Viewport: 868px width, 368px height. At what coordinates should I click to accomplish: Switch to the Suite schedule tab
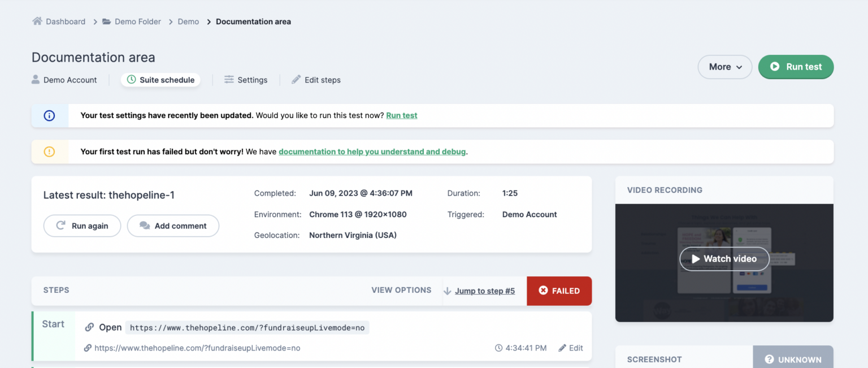[x=160, y=80]
